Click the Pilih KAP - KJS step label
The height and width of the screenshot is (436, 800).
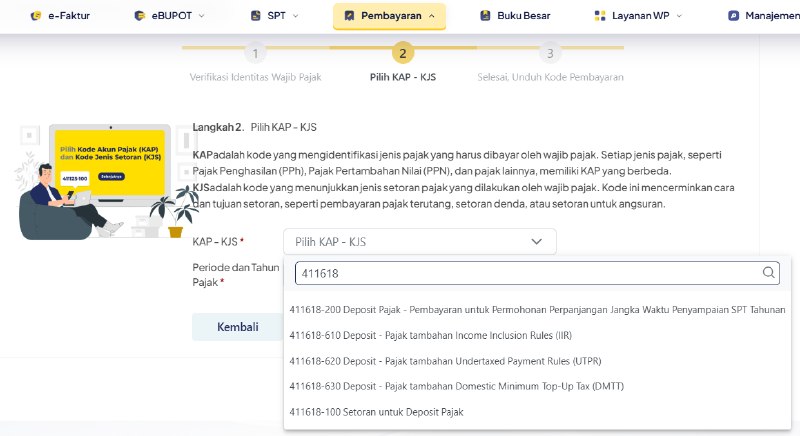pyautogui.click(x=403, y=77)
